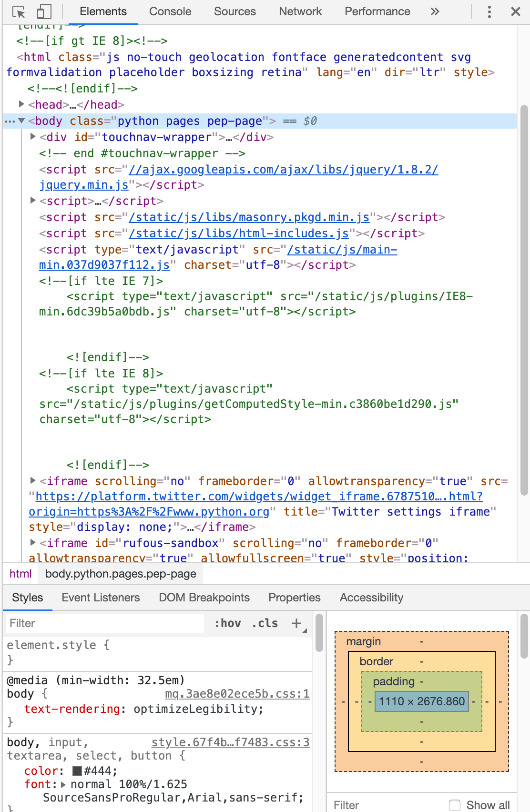The width and height of the screenshot is (530, 812).
Task: Open the Console tab
Action: click(170, 12)
